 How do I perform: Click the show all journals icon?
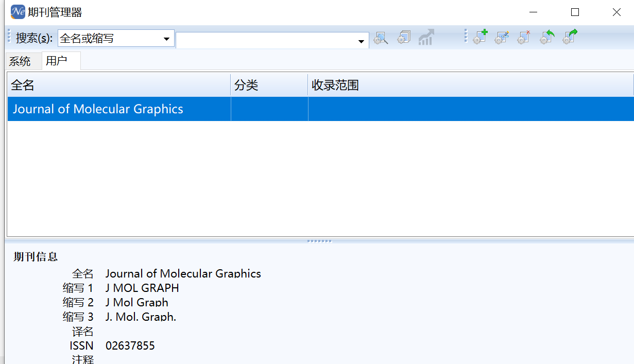[x=404, y=38]
